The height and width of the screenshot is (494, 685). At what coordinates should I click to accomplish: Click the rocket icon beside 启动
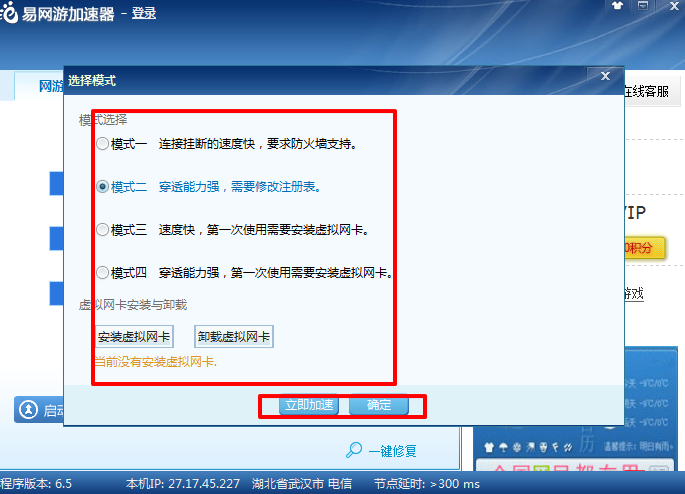point(28,410)
